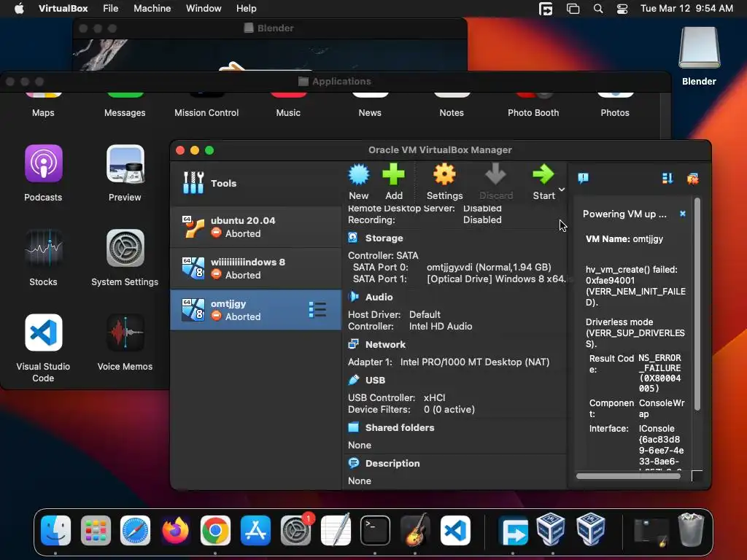Image resolution: width=747 pixels, height=560 pixels.
Task: Select Tools in VirtualBox sidebar
Action: point(256,183)
